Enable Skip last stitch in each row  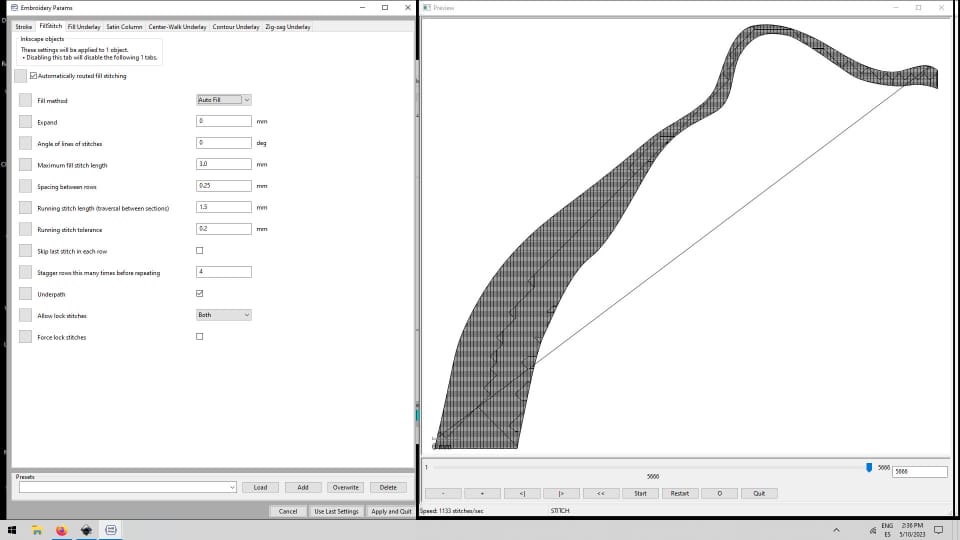coord(200,251)
